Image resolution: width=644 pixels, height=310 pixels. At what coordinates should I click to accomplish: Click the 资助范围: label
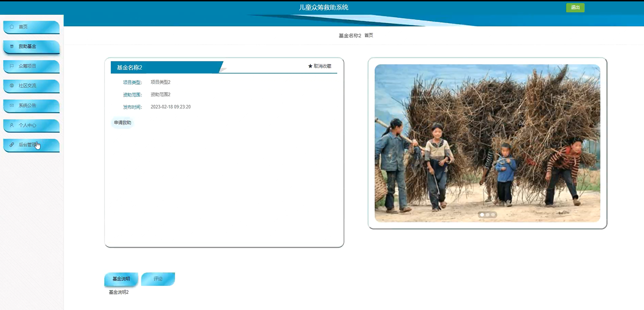[132, 95]
